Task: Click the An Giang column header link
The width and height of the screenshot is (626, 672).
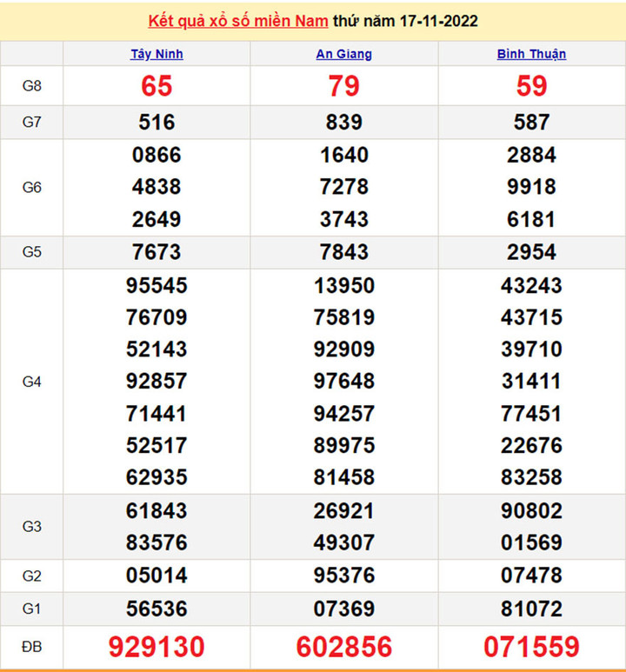Action: [343, 54]
